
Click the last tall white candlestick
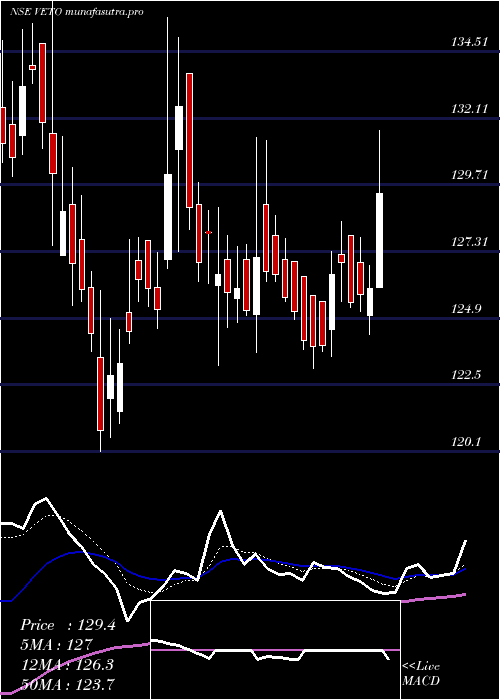tap(380, 240)
